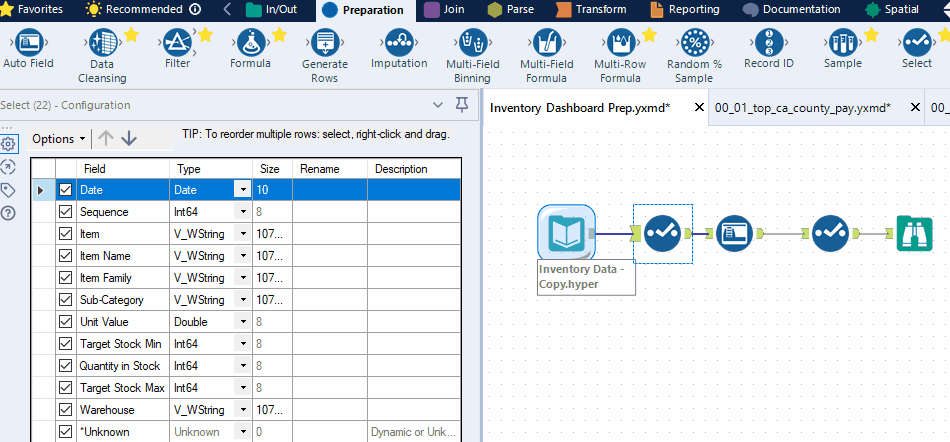This screenshot has height=442, width=950.
Task: Sort by the Field column header
Action: [124, 169]
